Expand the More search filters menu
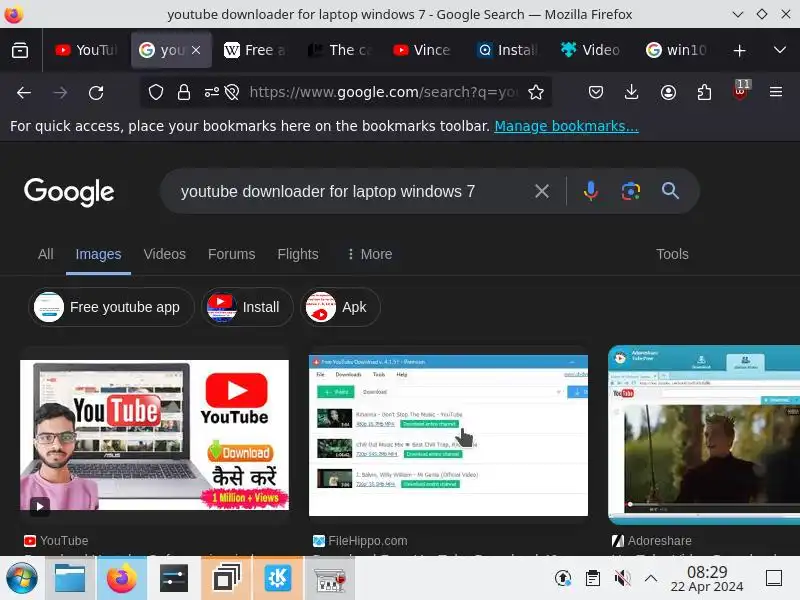The height and width of the screenshot is (600, 800). [x=369, y=254]
